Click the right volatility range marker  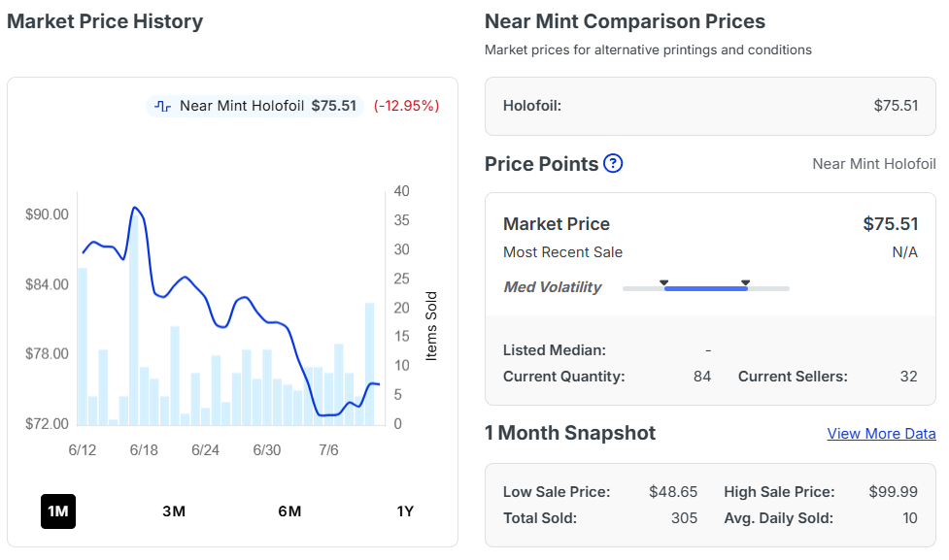pos(746,282)
